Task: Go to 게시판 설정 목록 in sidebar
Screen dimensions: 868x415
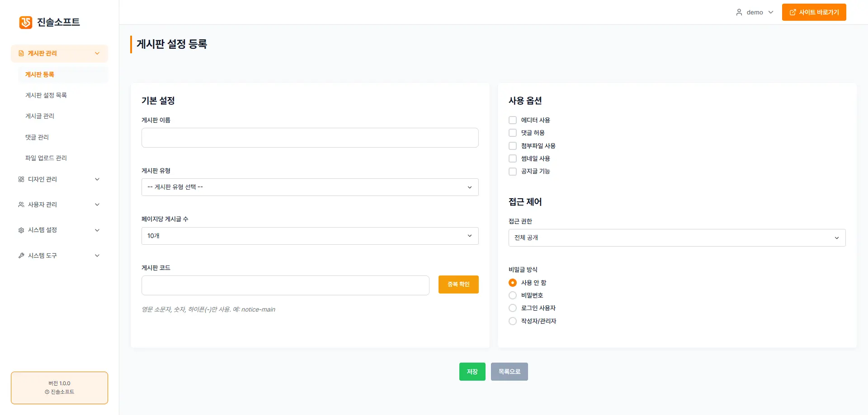Action: (46, 95)
